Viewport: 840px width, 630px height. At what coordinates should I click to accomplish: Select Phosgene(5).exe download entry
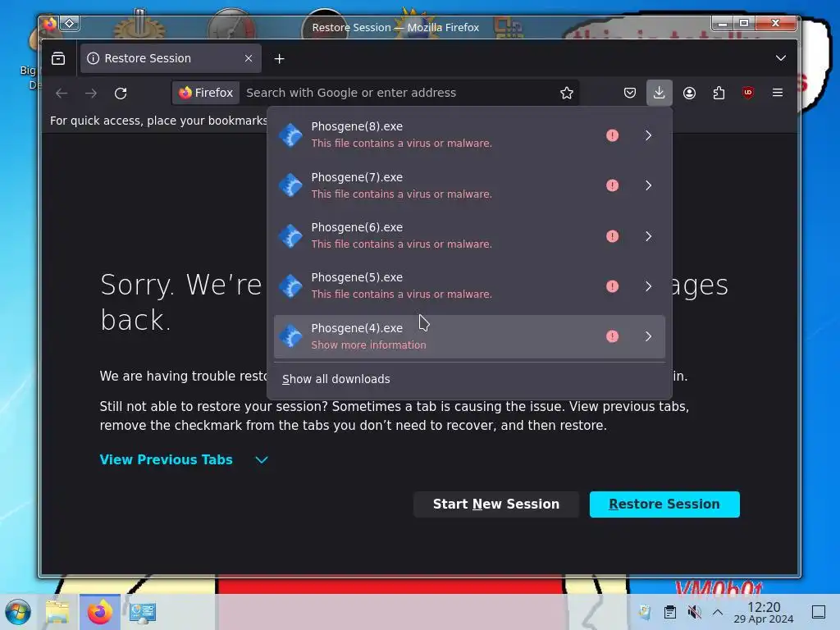(x=469, y=286)
